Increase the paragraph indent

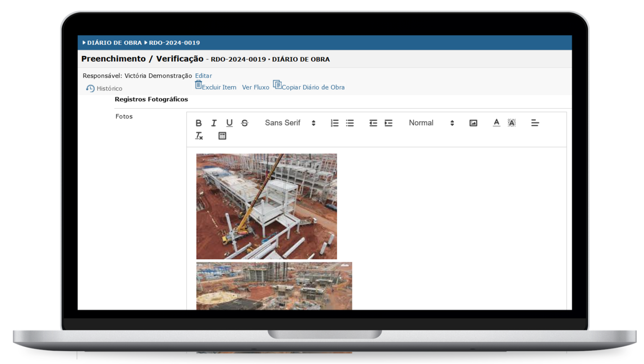click(389, 123)
